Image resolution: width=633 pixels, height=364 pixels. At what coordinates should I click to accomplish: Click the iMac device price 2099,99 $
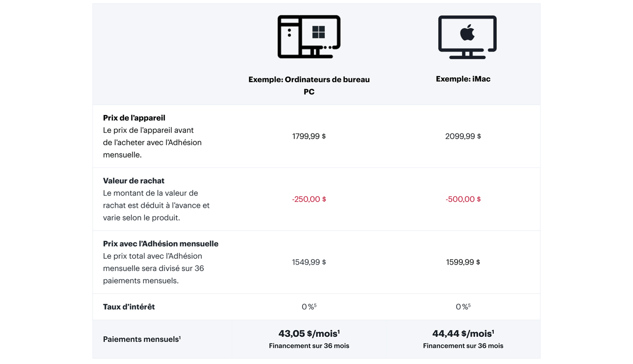[463, 136]
